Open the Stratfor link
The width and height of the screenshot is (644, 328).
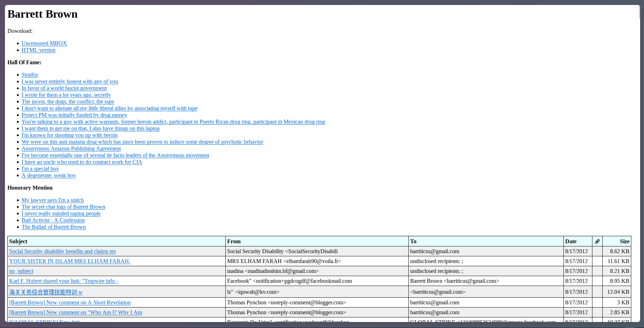click(30, 75)
